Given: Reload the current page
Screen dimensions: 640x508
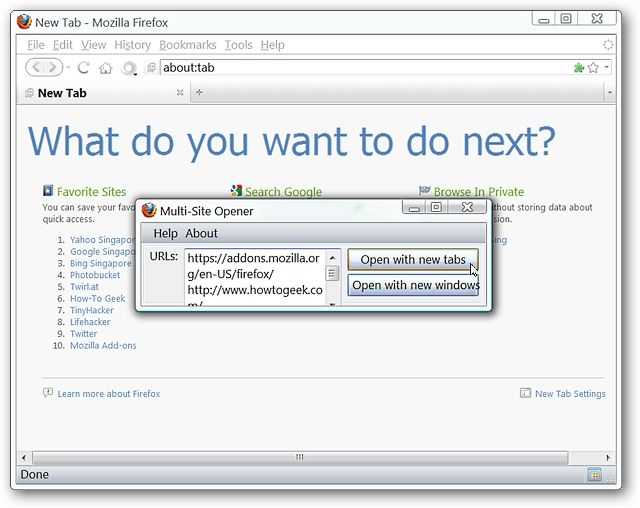Looking at the screenshot, I should (x=84, y=67).
